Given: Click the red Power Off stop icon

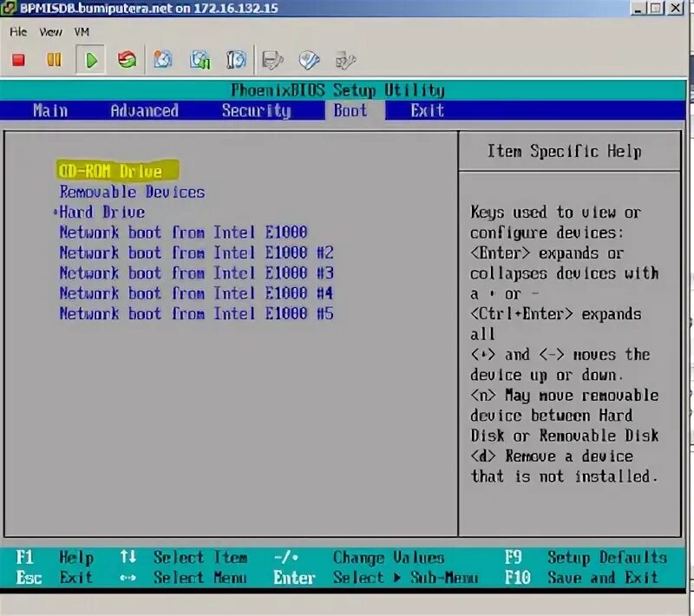Looking at the screenshot, I should point(18,60).
